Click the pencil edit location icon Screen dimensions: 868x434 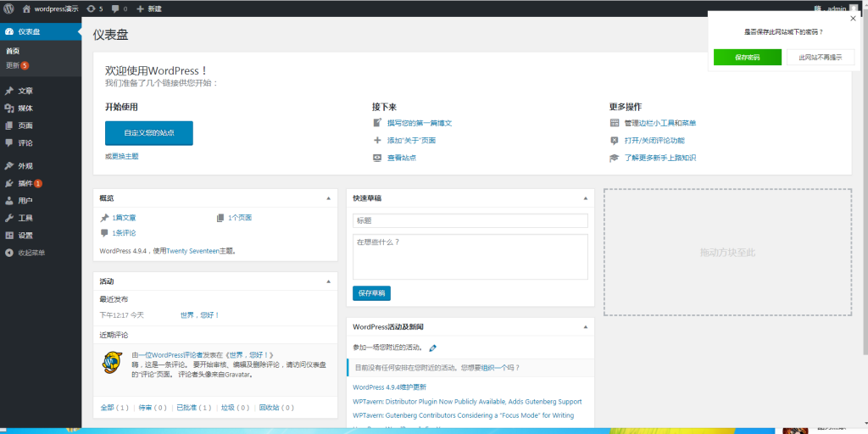tap(433, 348)
